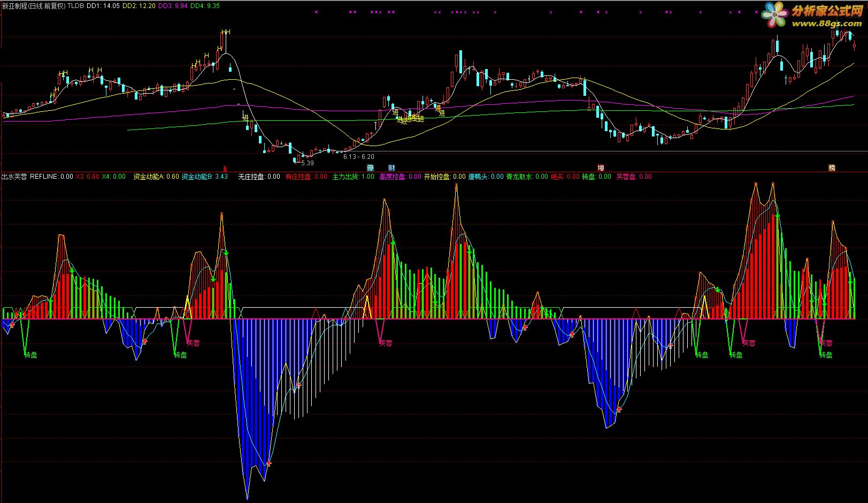Screen dimensions: 868x503
Task: Click the DD4: 9.35 legend value
Action: pyautogui.click(x=205, y=6)
